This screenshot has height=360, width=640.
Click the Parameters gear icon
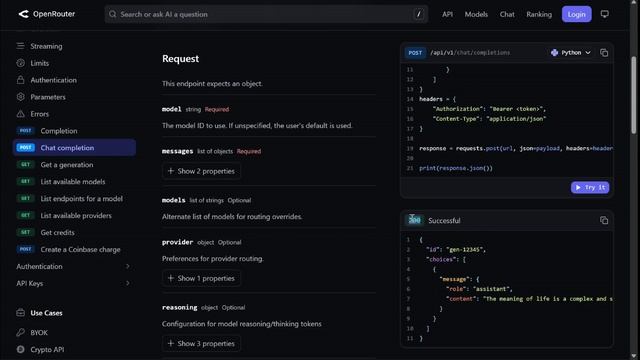point(20,97)
